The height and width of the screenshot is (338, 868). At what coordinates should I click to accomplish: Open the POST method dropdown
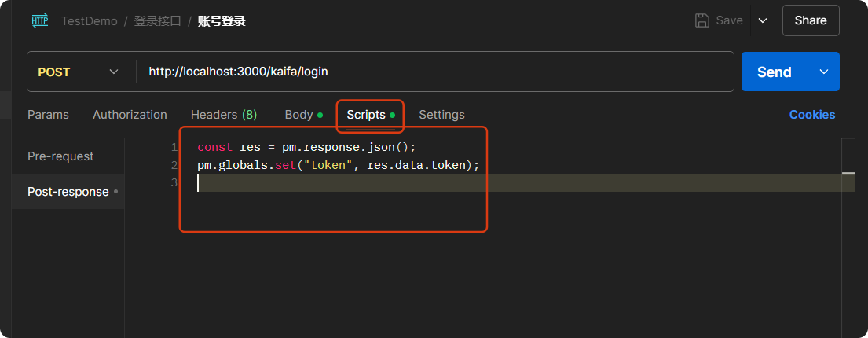79,72
